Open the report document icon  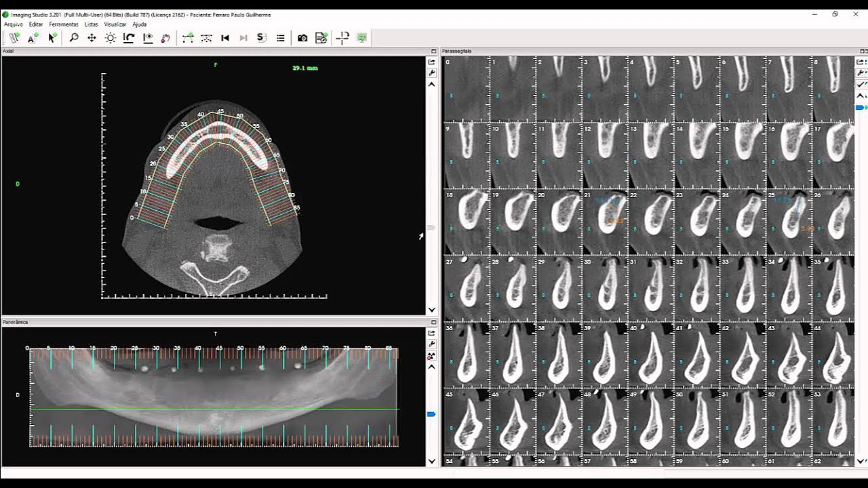click(321, 38)
